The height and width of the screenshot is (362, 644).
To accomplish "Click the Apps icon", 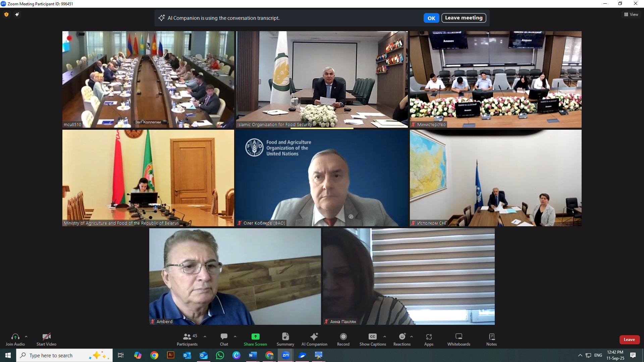I will click(429, 337).
